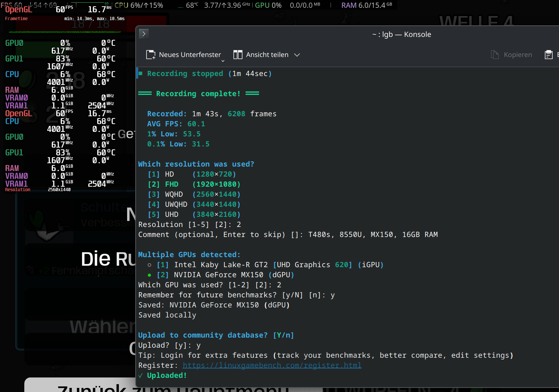Screen dimensions: 559x392
Task: Expand the Ansicht teilen chevron menu
Action: pyautogui.click(x=297, y=55)
